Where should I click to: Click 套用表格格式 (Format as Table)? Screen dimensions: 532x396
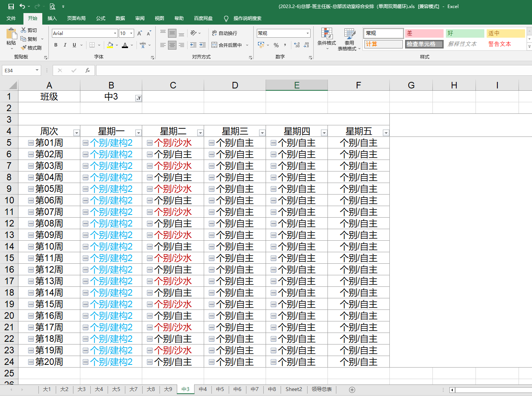349,39
